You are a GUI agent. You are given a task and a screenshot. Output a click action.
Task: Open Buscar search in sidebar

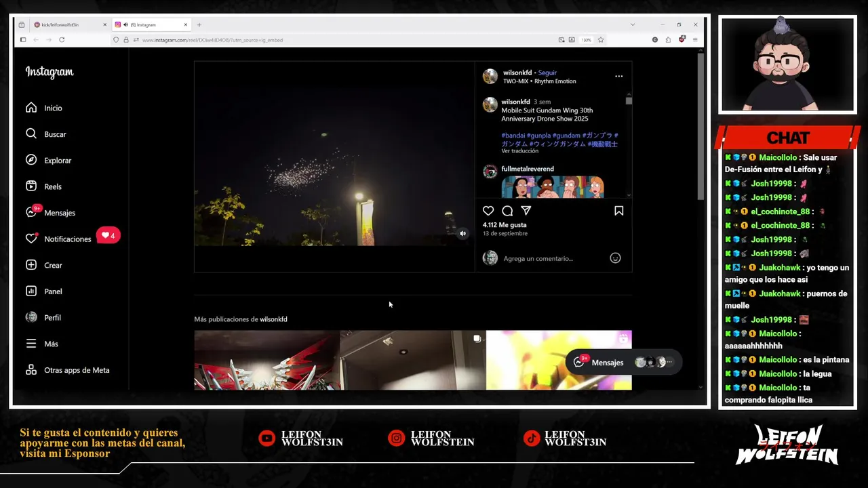tap(46, 134)
